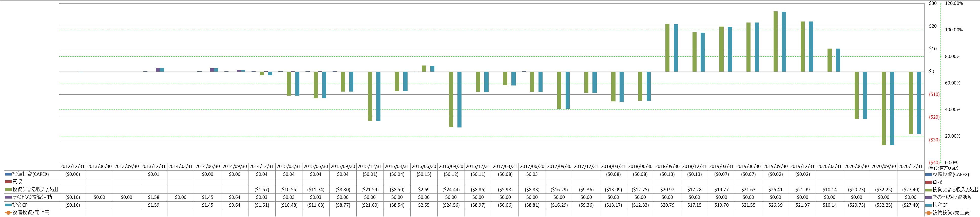Image resolution: width=980 pixels, height=217 pixels.
Task: Click the (単位:百万USD) unit note
Action: tap(944, 168)
